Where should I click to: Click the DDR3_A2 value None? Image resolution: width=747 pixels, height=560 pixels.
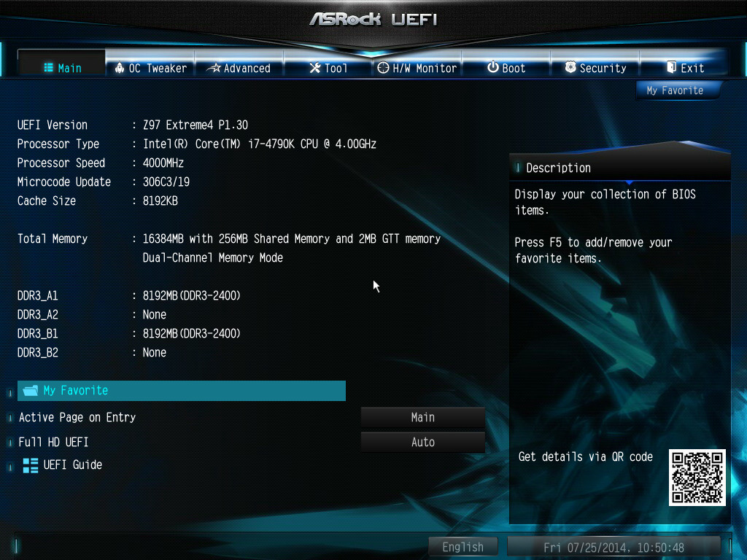click(155, 315)
